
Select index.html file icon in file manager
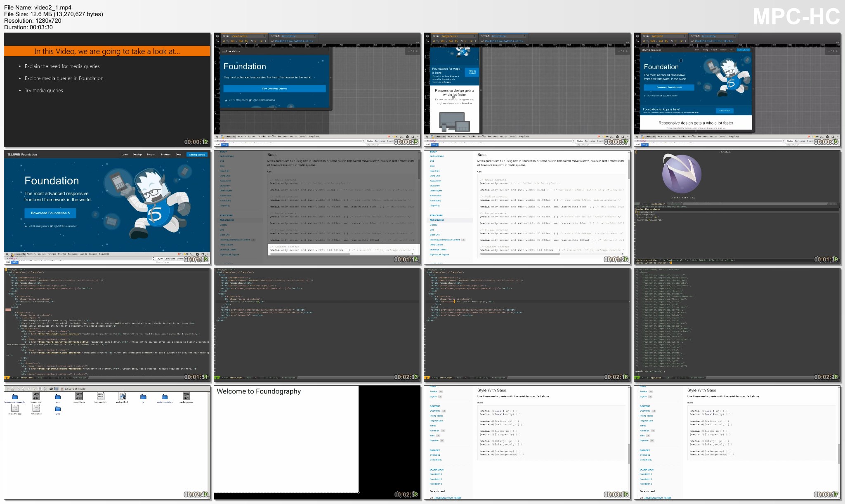click(122, 396)
